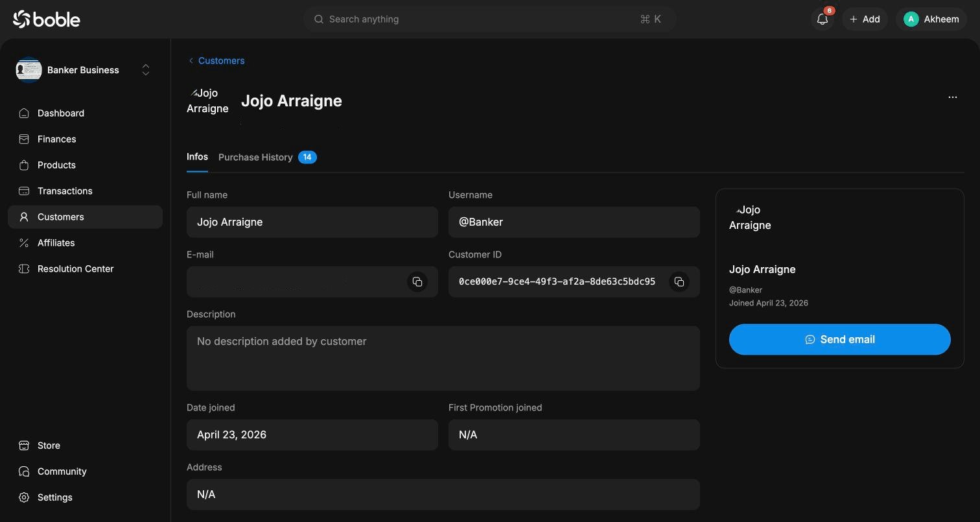Viewport: 980px width, 522px height.
Task: Click the Products bag icon
Action: (24, 165)
